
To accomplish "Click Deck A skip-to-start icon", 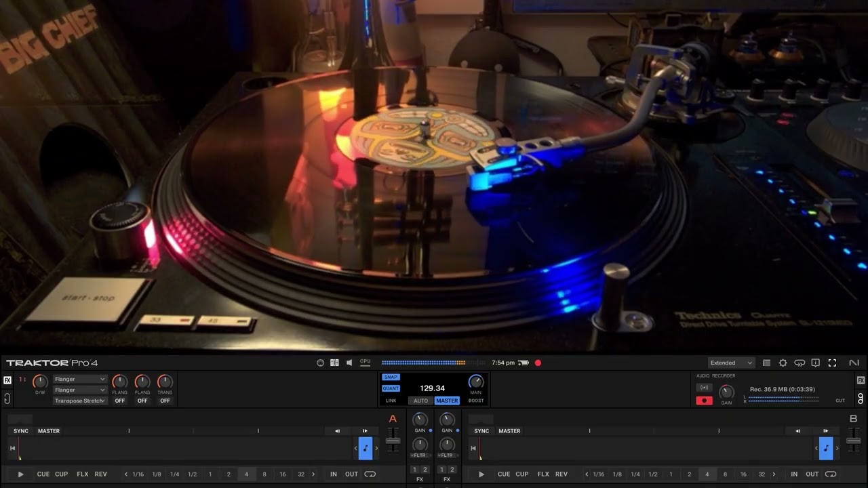I will click(12, 448).
